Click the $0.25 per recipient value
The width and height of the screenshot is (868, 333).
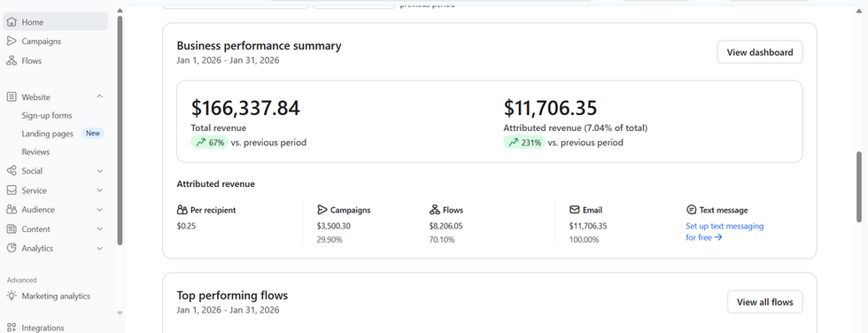(186, 226)
